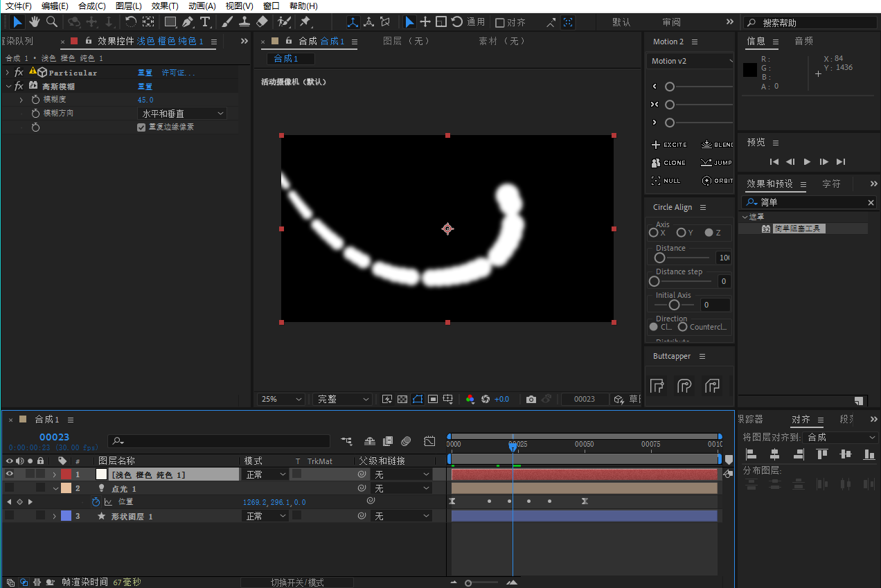Switch to the 字符 tab

[831, 184]
